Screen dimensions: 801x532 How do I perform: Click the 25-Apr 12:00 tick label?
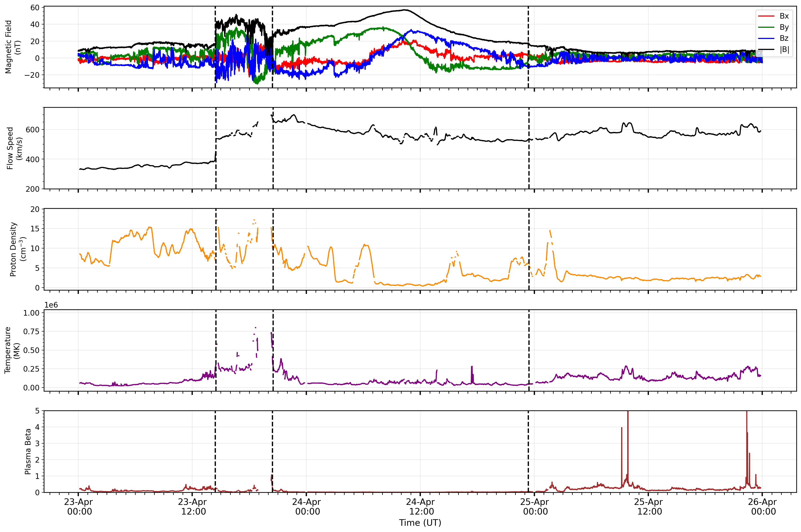pyautogui.click(x=648, y=506)
